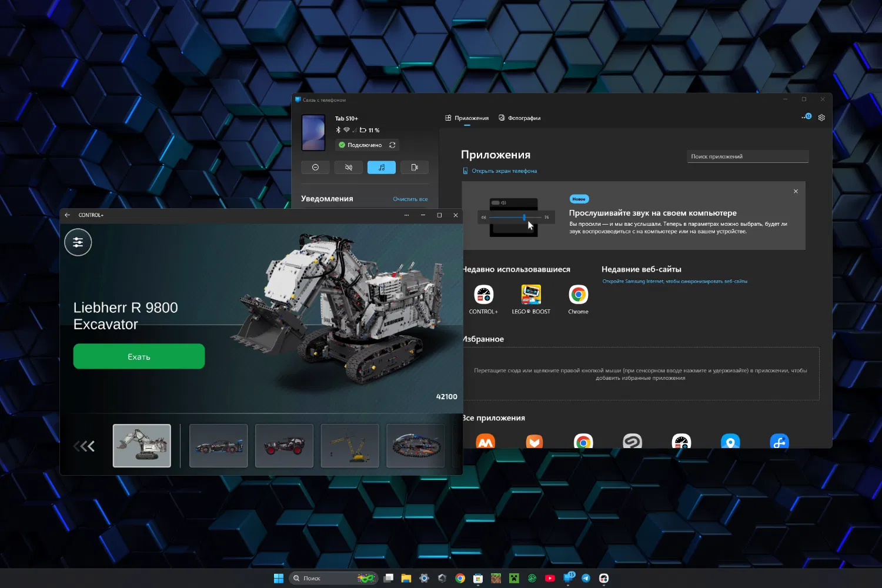The image size is (882, 588).
Task: Select the oval tracked vehicle thumbnail
Action: (416, 446)
